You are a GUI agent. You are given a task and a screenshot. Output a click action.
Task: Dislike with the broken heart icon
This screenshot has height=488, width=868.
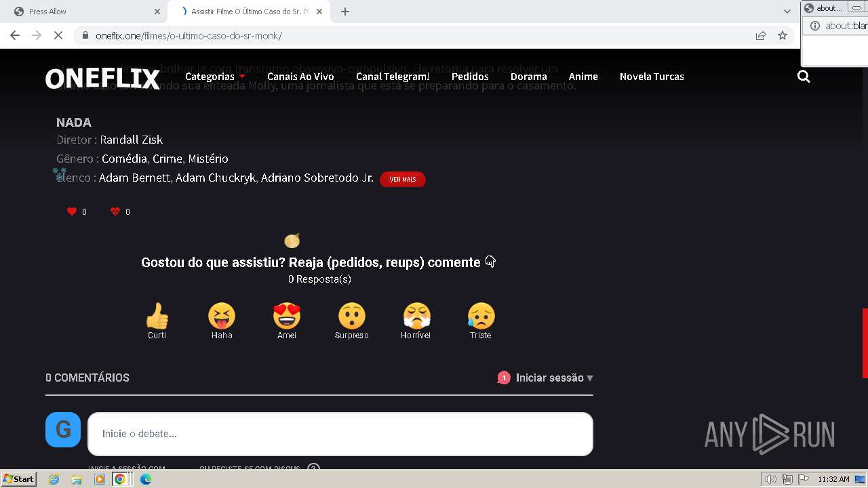(115, 211)
